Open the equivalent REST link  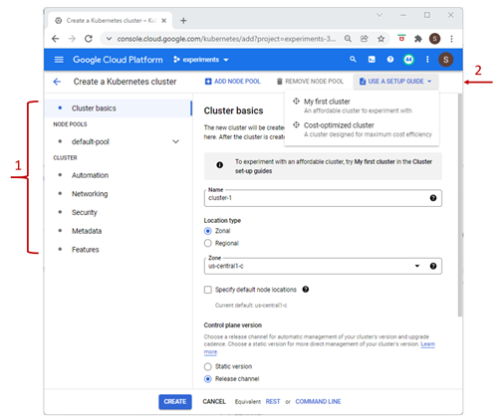pos(273,402)
